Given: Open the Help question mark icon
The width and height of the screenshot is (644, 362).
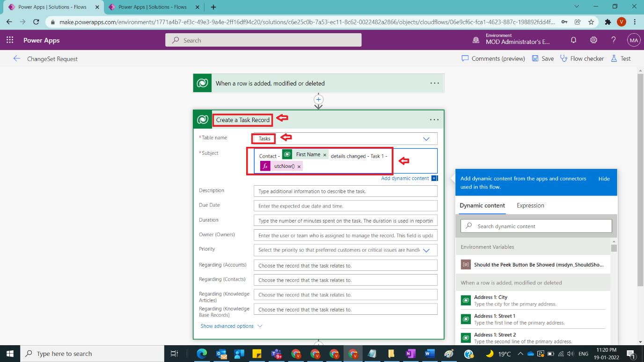Looking at the screenshot, I should coord(614,40).
